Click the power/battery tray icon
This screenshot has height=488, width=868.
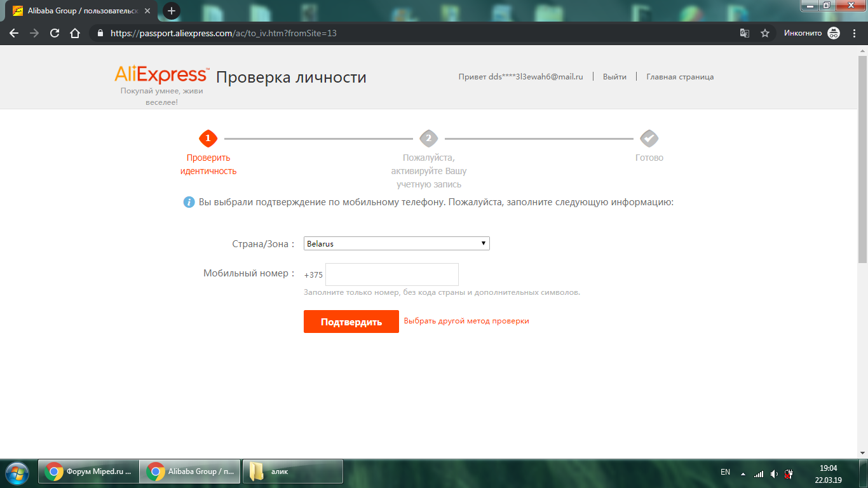tap(789, 473)
